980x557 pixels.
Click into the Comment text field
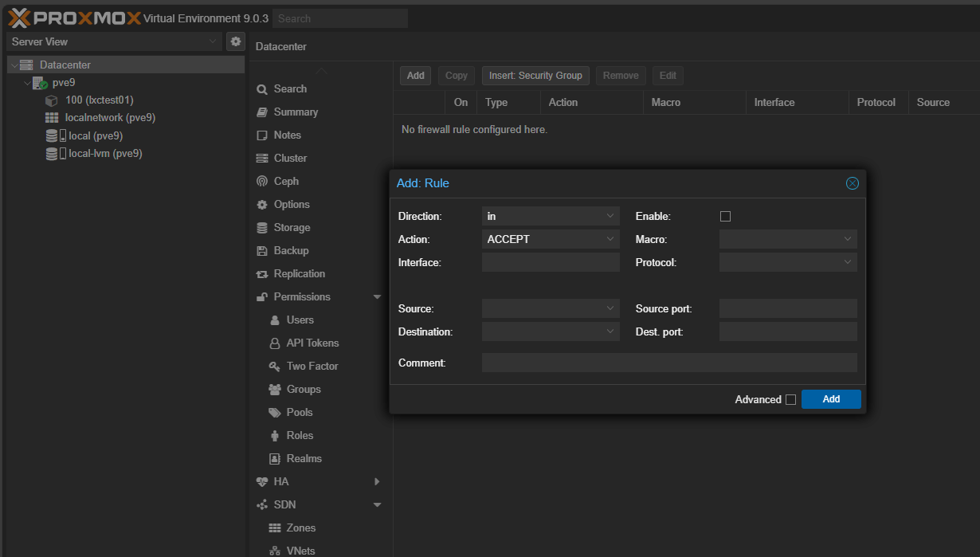[669, 363]
